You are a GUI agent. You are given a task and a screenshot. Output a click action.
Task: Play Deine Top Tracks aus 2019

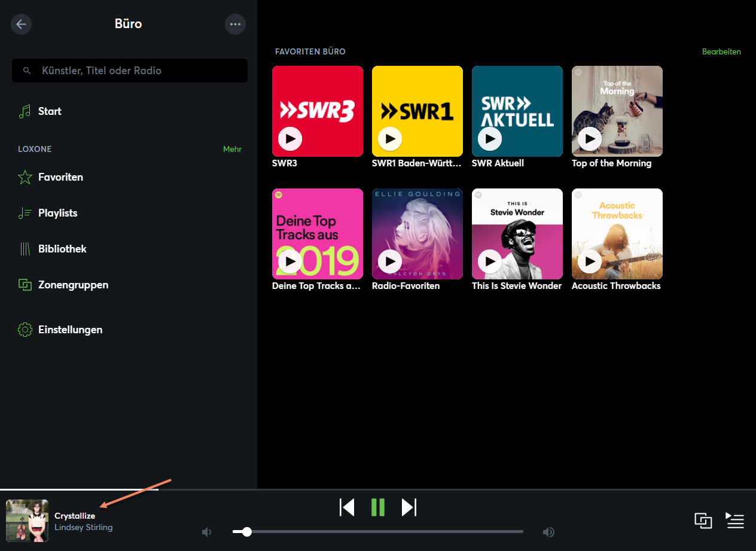[290, 261]
